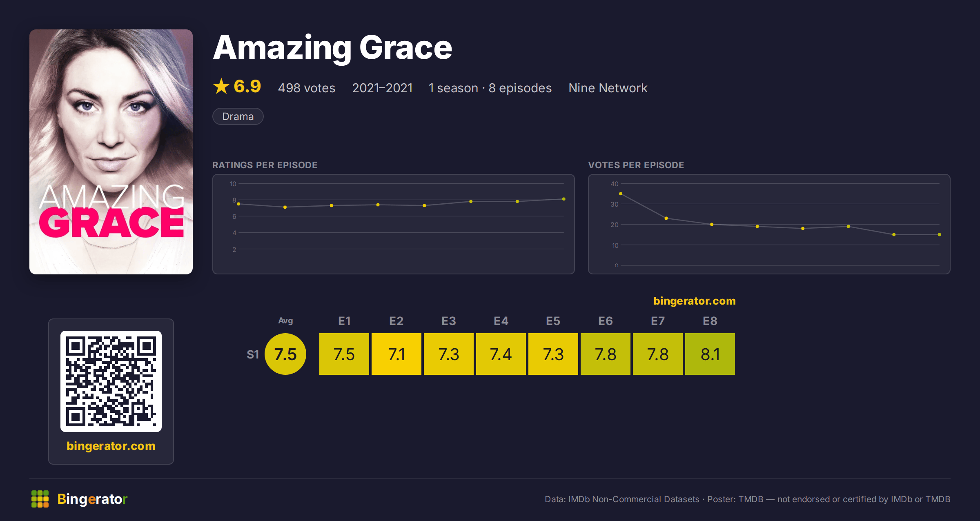
Task: Select episode E4 rating tile 7.4
Action: pos(501,354)
